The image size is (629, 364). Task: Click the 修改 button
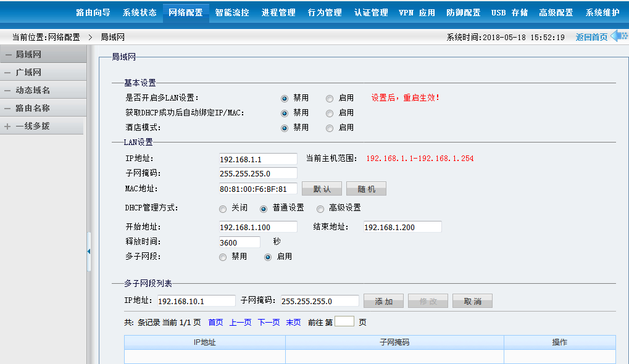pos(428,301)
